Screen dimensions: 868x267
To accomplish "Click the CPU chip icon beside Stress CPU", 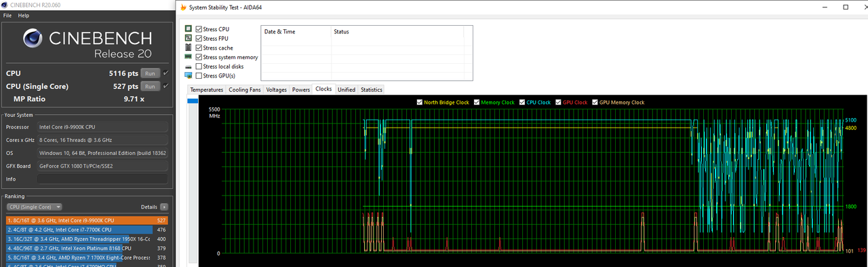I will (189, 29).
